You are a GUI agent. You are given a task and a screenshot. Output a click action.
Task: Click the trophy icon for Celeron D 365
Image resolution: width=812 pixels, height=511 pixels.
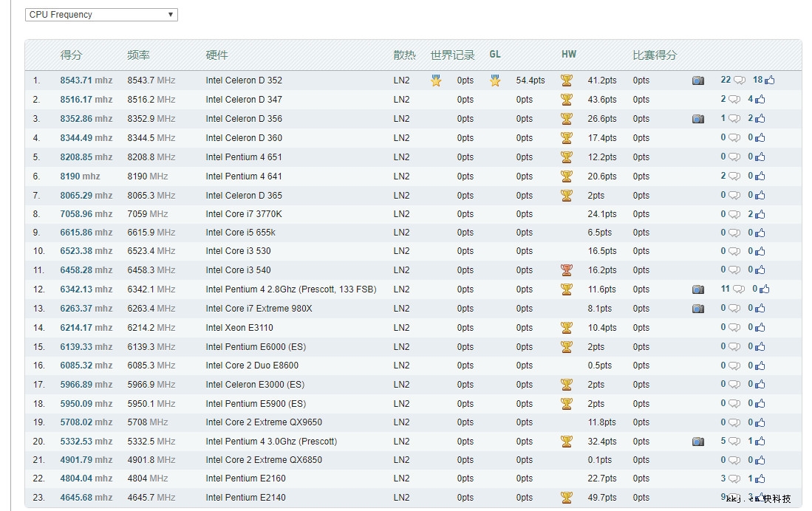567,195
